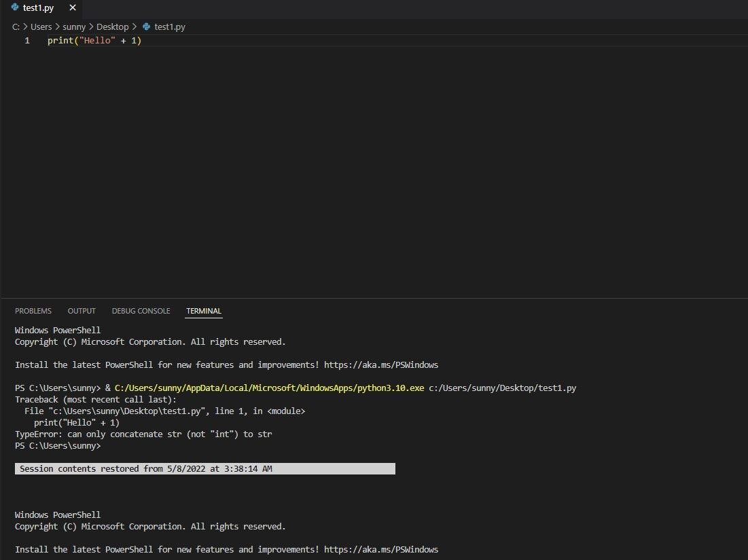
Task: Click the first Windows PowerShell header text
Action: [x=58, y=331]
